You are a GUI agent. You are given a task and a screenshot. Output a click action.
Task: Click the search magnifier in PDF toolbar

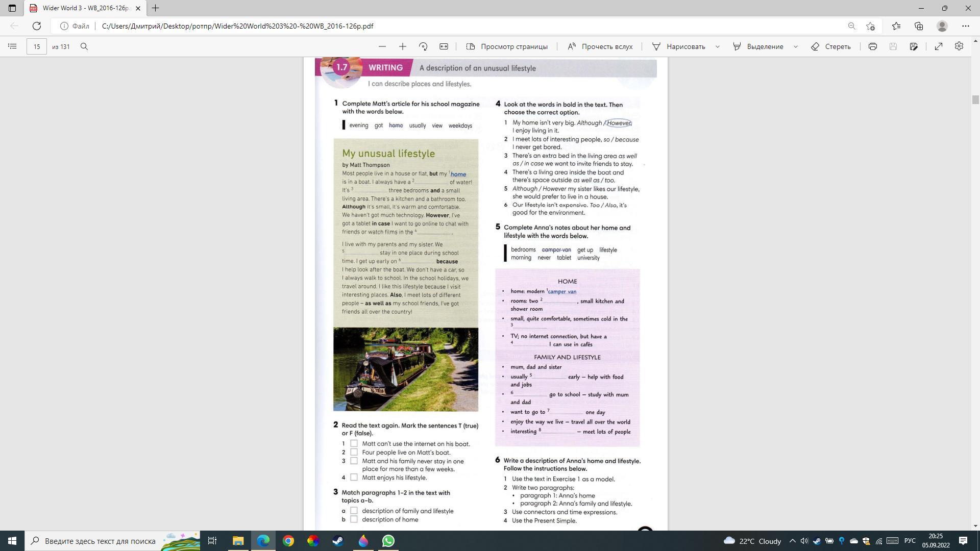coord(84,46)
